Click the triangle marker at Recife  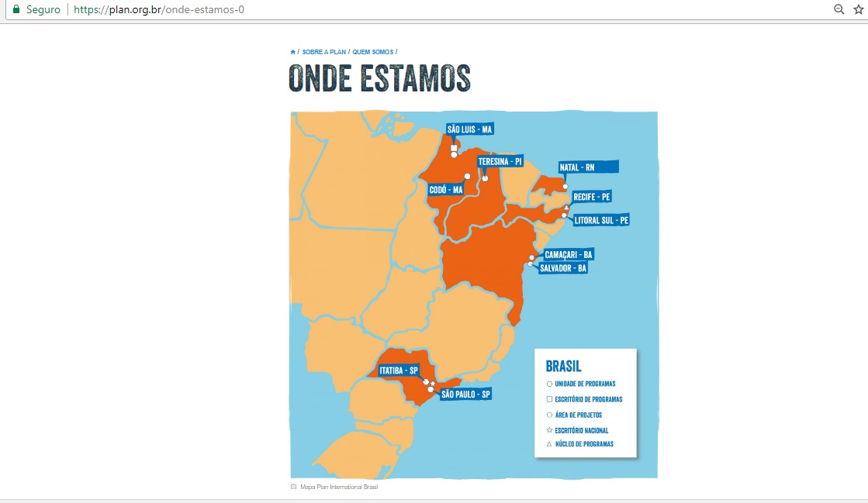tap(566, 207)
